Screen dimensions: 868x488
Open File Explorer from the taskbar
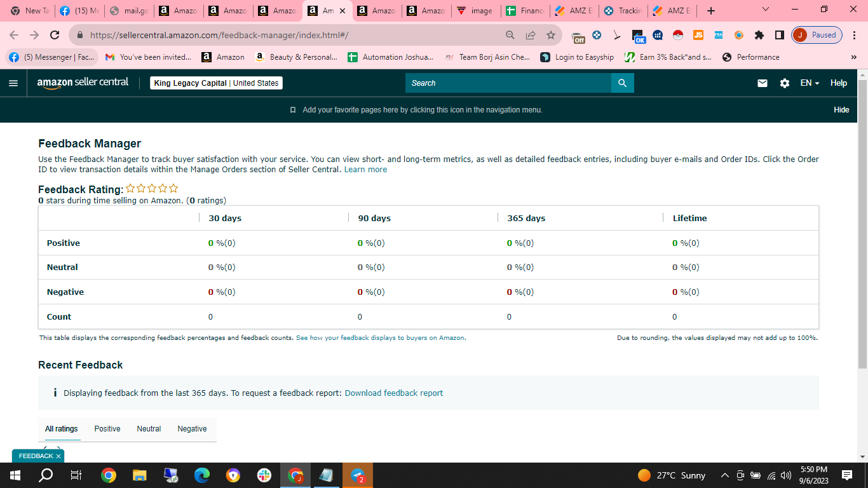pyautogui.click(x=140, y=475)
